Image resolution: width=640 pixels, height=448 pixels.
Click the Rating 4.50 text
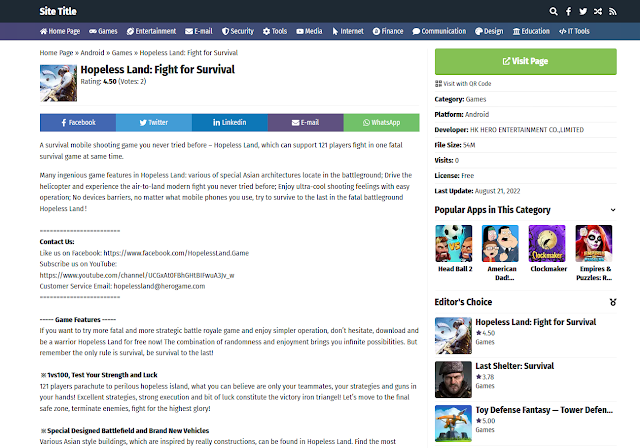point(113,82)
